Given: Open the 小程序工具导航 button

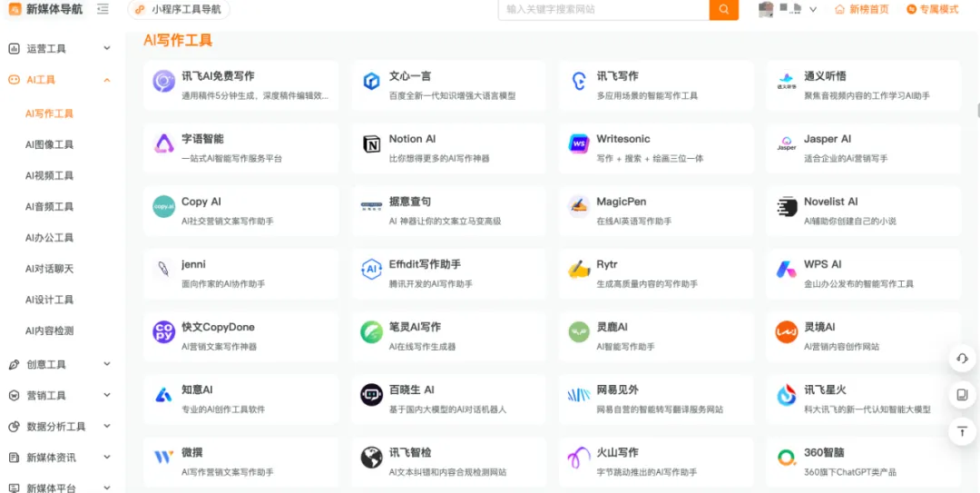Looking at the screenshot, I should click(179, 9).
